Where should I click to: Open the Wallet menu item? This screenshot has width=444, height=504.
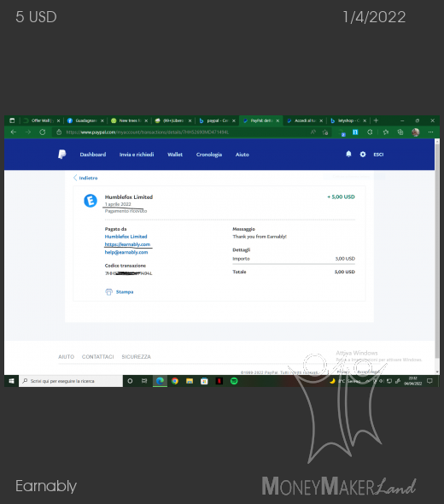(x=175, y=155)
